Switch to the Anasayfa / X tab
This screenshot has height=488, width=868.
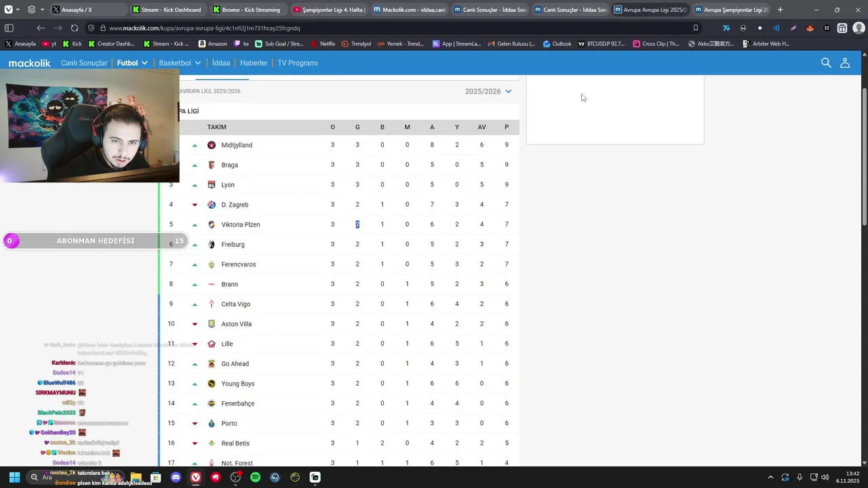(87, 9)
